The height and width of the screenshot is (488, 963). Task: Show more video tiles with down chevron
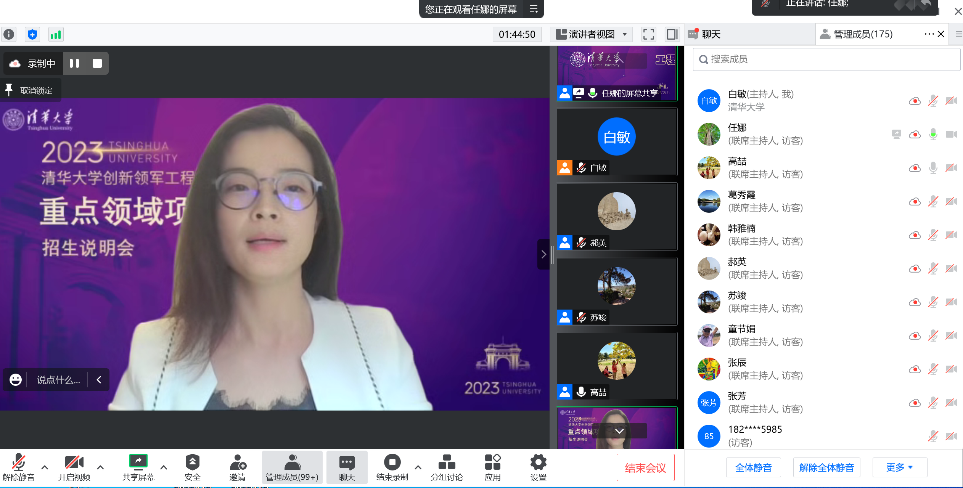[x=619, y=432]
